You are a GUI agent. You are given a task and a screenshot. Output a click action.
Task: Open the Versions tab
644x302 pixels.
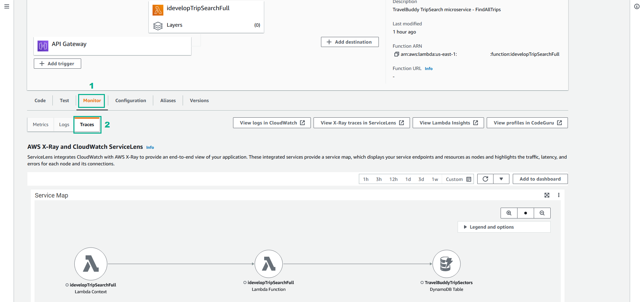click(x=199, y=100)
